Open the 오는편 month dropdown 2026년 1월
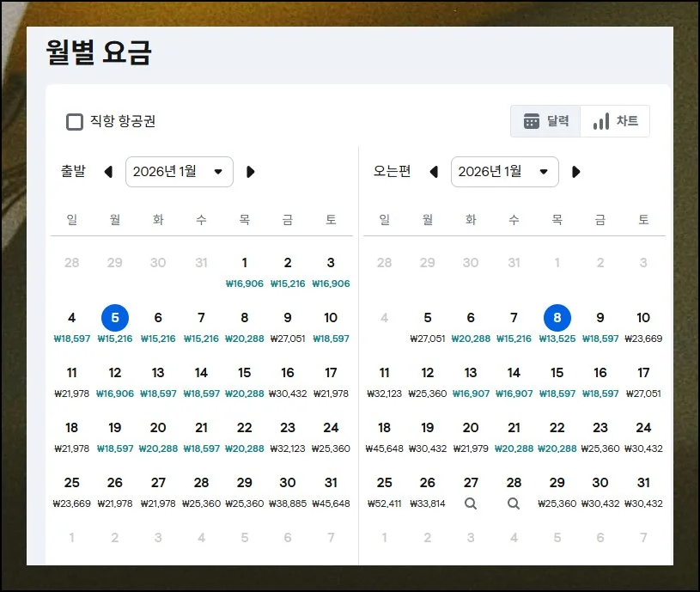 pos(504,172)
